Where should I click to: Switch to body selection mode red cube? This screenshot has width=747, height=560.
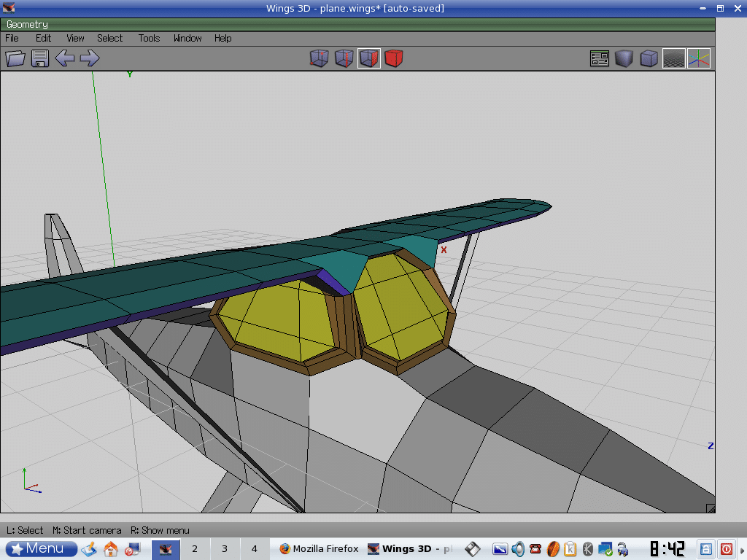pos(394,58)
